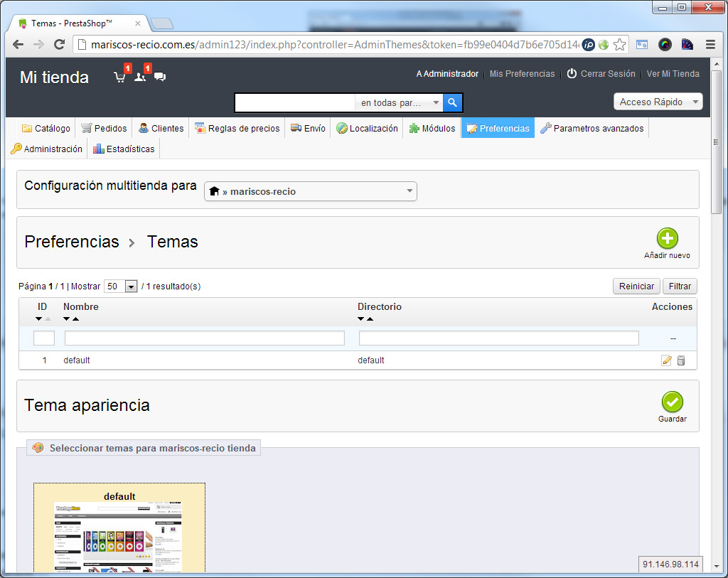
Task: Focus the ID filter input
Action: pos(44,338)
